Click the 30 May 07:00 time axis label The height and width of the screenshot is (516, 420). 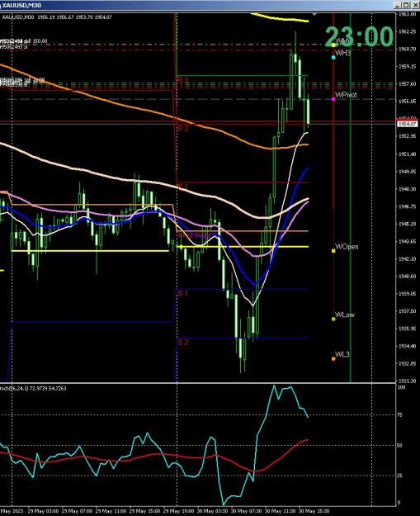(x=245, y=511)
